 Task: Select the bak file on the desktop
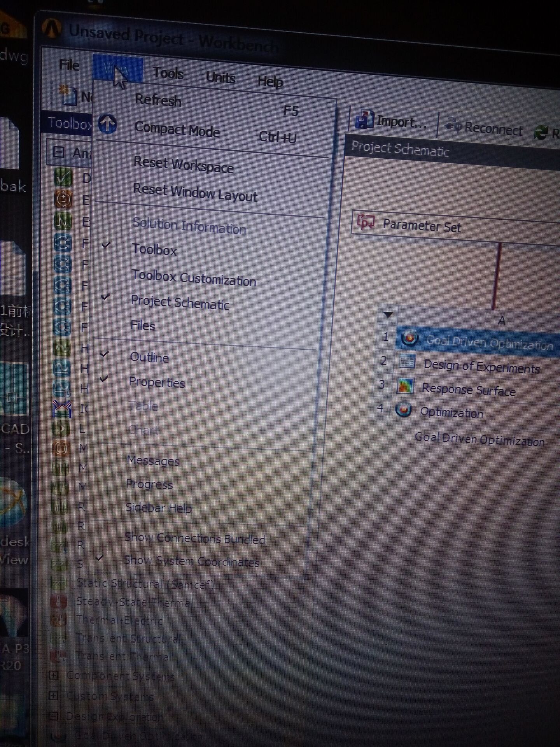pos(12,156)
